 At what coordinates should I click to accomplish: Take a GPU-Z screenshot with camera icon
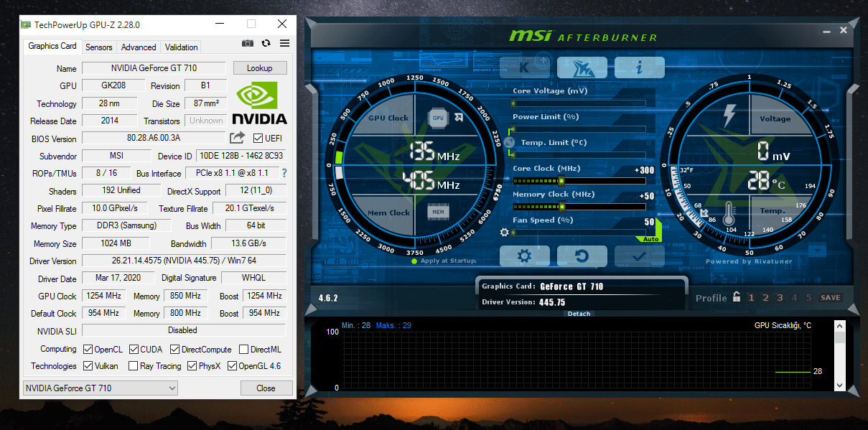click(x=248, y=43)
